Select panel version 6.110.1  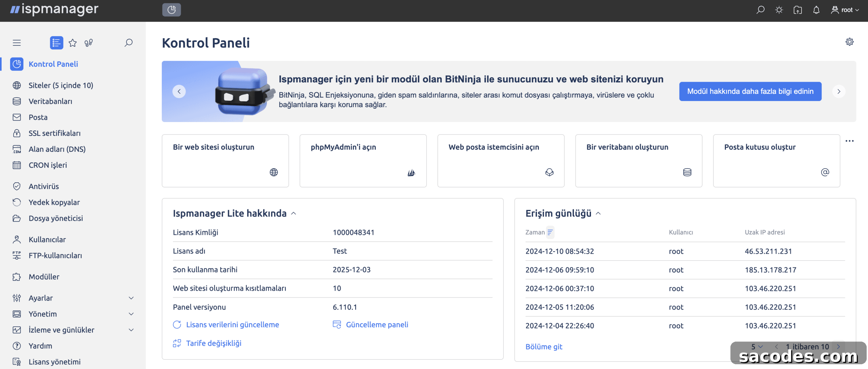point(345,307)
